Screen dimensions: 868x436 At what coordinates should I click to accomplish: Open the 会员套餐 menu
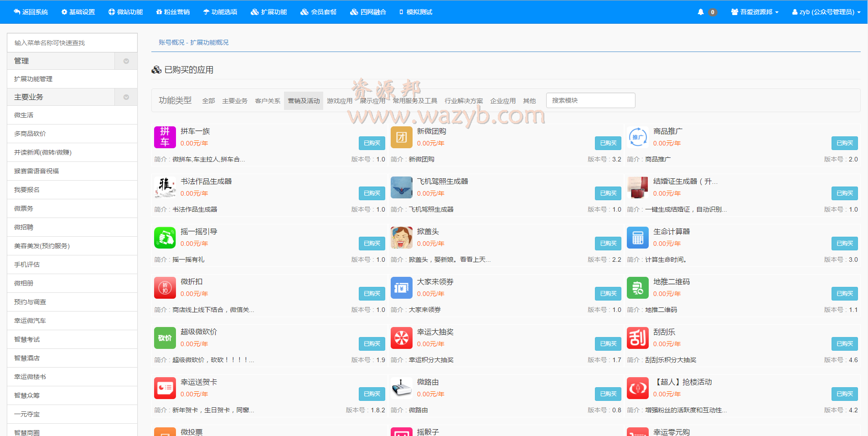click(319, 12)
